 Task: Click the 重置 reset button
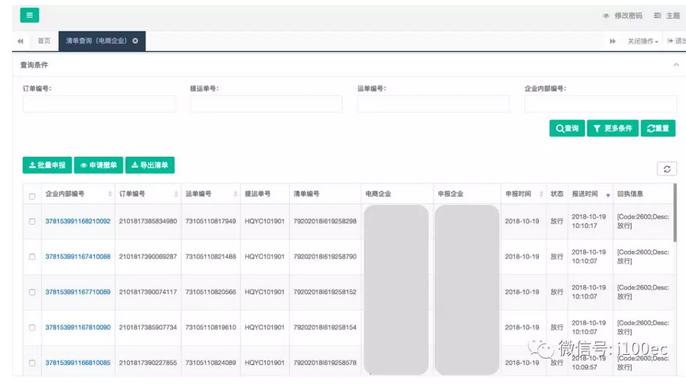coord(658,128)
